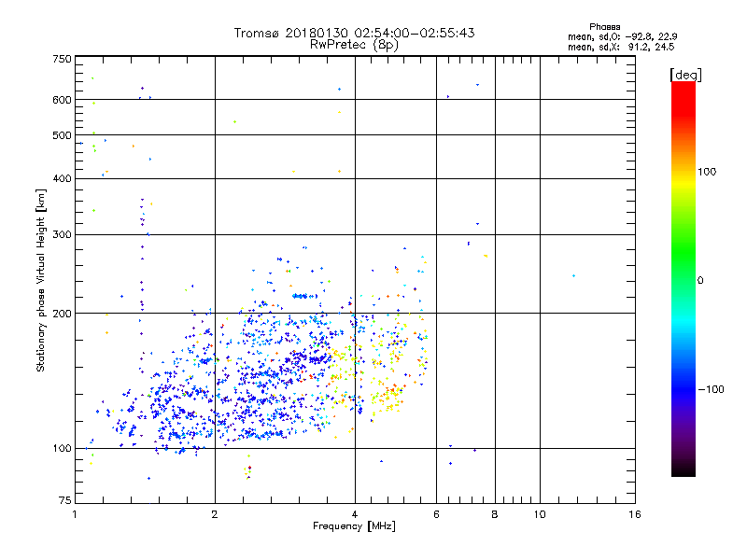The image size is (747, 560).
Task: Click the black bottom of the colorbar
Action: click(684, 469)
